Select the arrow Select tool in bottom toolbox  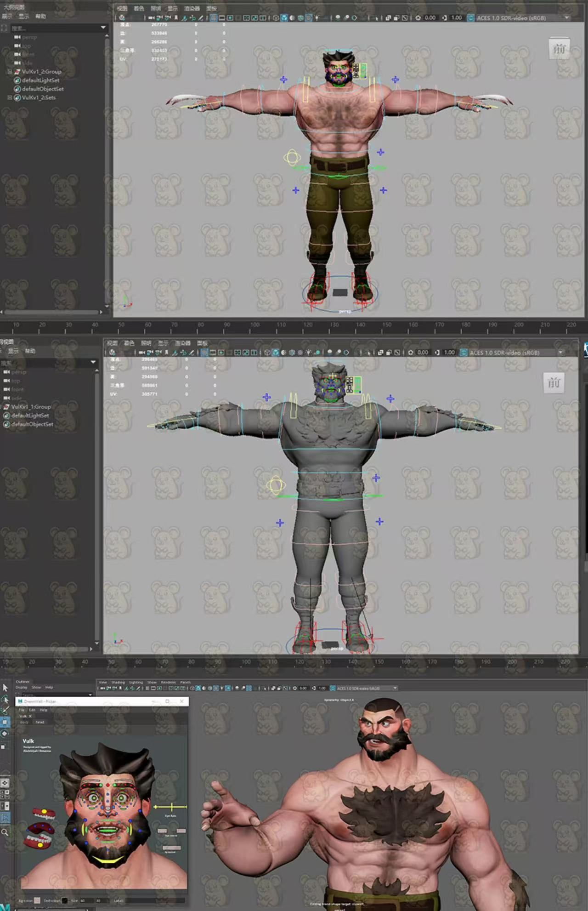click(5, 688)
